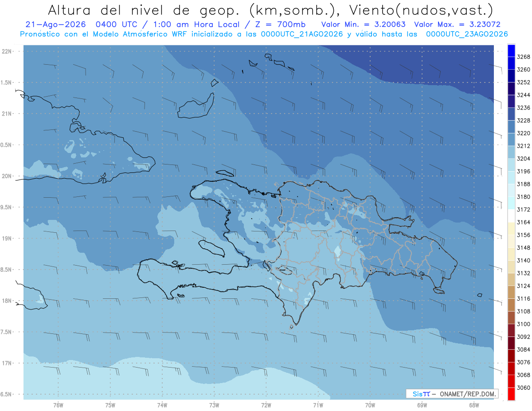Click the '69W' longitude label
532x411 pixels.
point(422,405)
